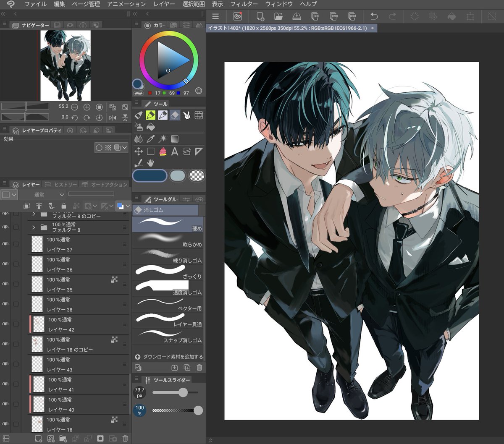
Task: Zoom out the navigator with the minus icon
Action: (74, 107)
